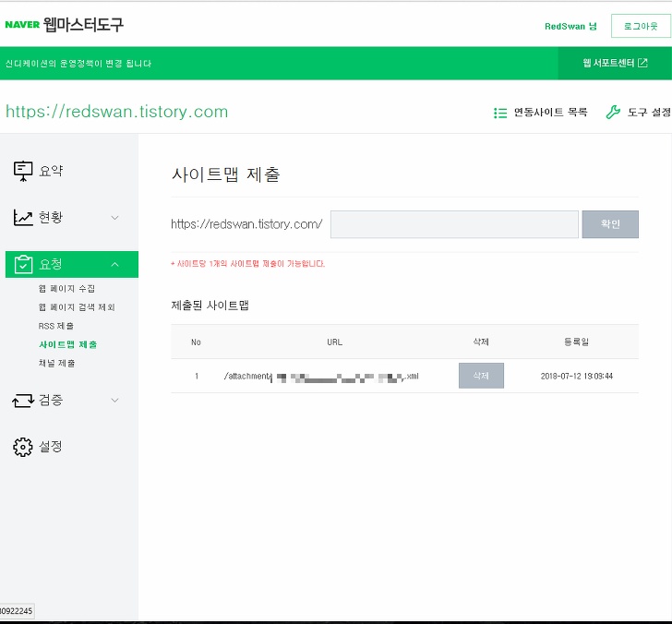The height and width of the screenshot is (624, 672).
Task: Click row number 1 in table
Action: (197, 376)
